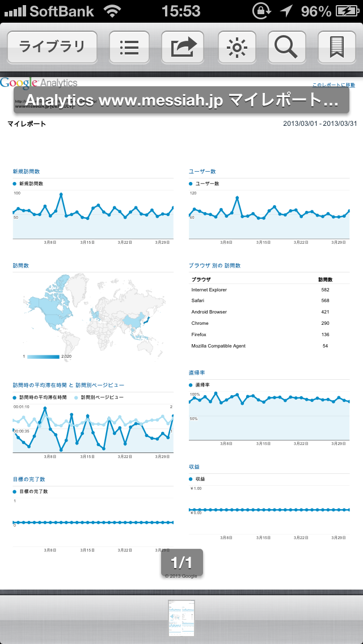Tap the magnifying glass search icon
Image resolution: width=363 pixels, height=644 pixels.
[287, 47]
